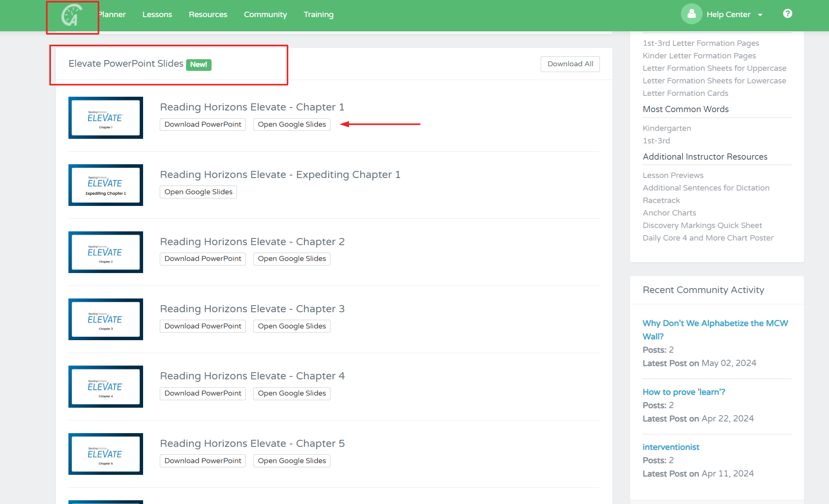Open the Training section
829x504 pixels.
tap(318, 14)
